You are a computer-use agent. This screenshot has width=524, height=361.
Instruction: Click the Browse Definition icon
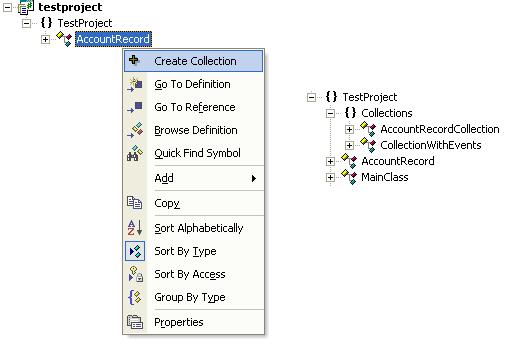(x=135, y=130)
